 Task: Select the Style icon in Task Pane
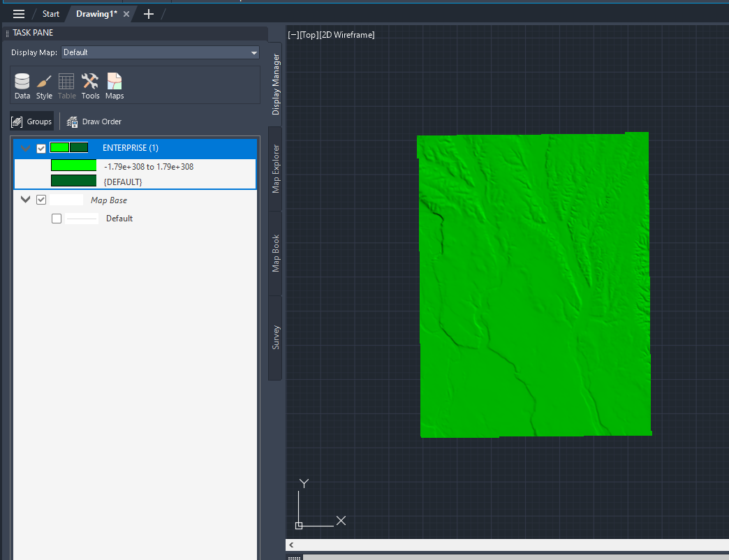44,84
